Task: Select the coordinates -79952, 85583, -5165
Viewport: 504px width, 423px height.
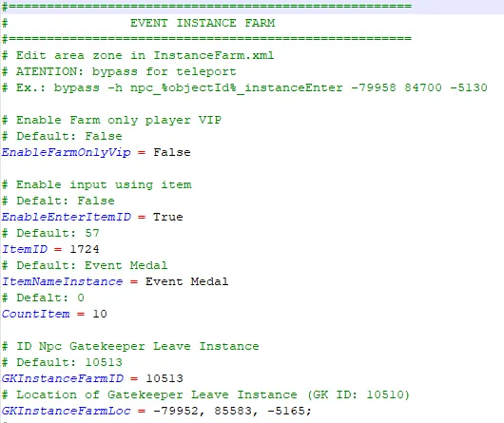Action: click(x=232, y=411)
